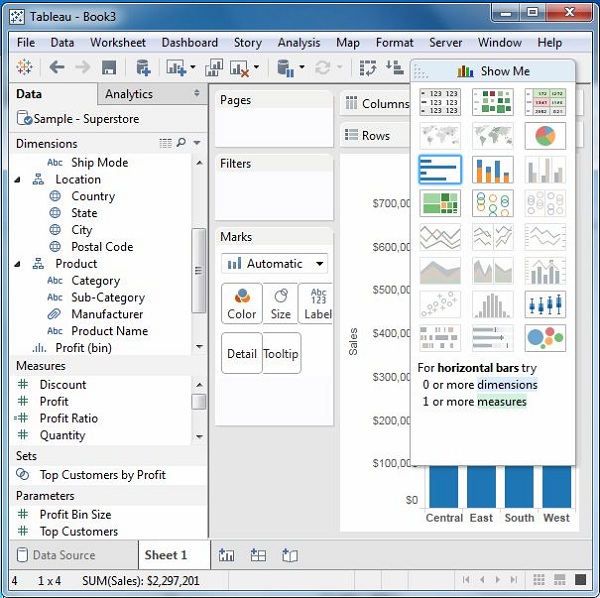Select the box-and-whisker plot in Show Me
Screen dimensions: 600x598
pyautogui.click(x=545, y=305)
